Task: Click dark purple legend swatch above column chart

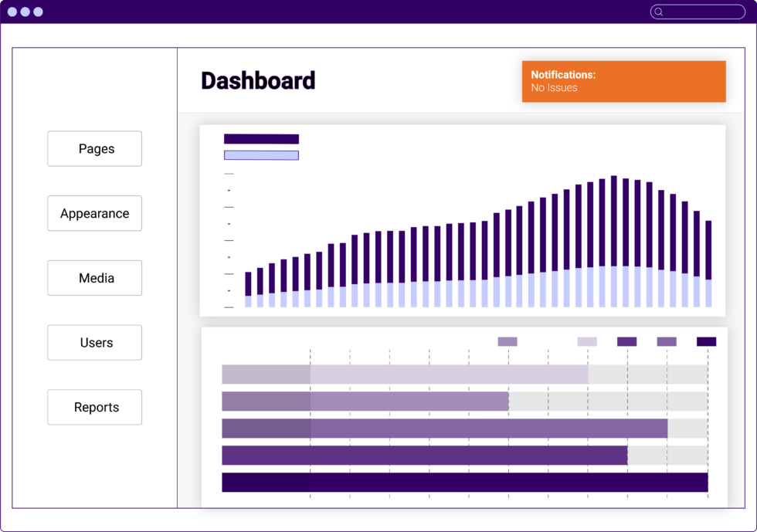Action: [261, 139]
